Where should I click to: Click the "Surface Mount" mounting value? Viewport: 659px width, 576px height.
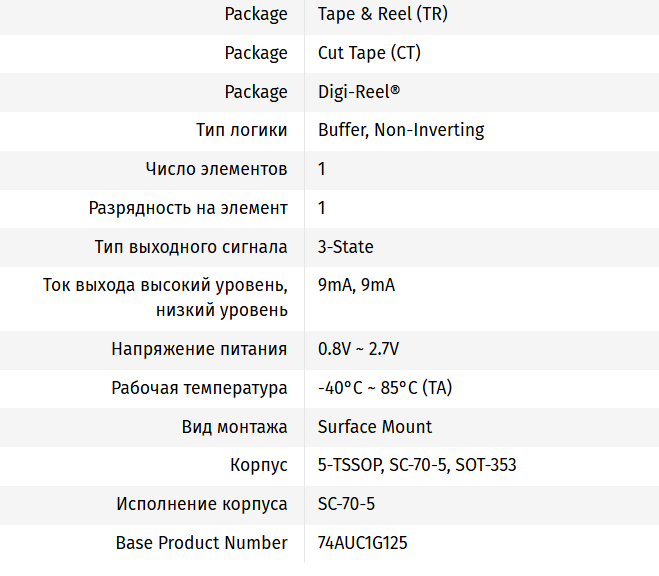point(375,427)
